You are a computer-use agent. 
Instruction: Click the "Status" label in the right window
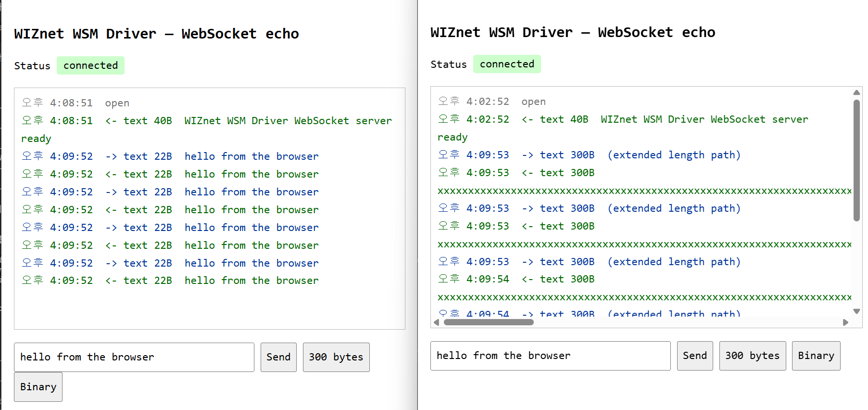[x=449, y=64]
